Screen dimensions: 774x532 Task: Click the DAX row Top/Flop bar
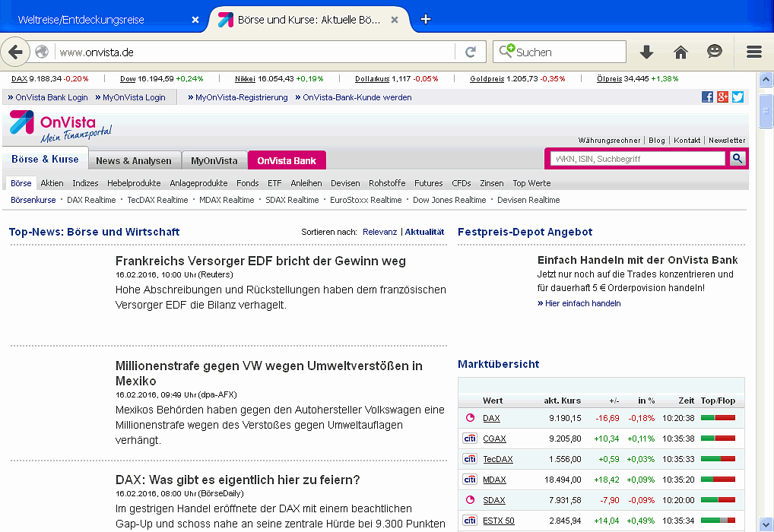(718, 418)
